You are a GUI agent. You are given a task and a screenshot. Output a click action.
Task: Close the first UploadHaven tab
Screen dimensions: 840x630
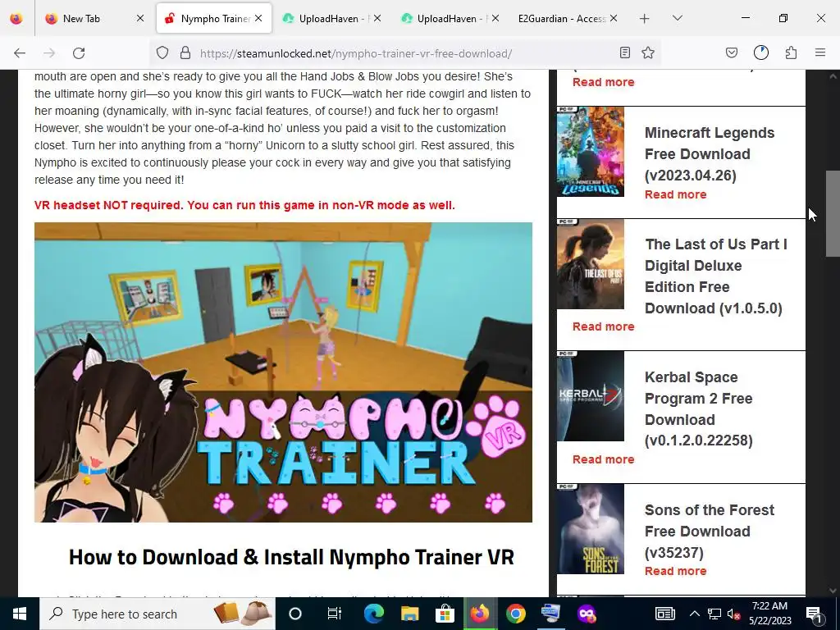point(377,18)
